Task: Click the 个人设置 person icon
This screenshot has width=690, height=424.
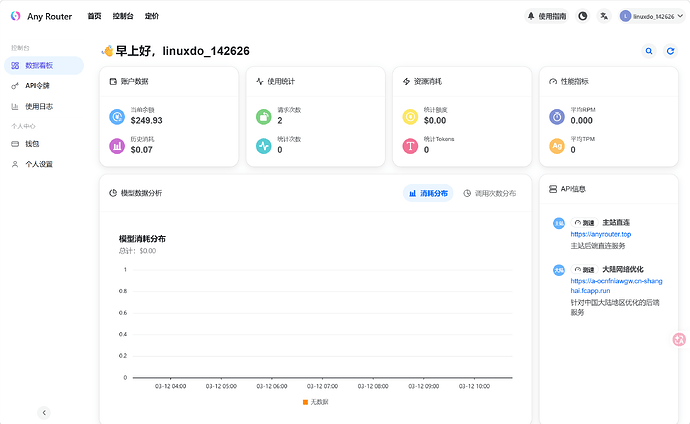Action: click(15, 164)
